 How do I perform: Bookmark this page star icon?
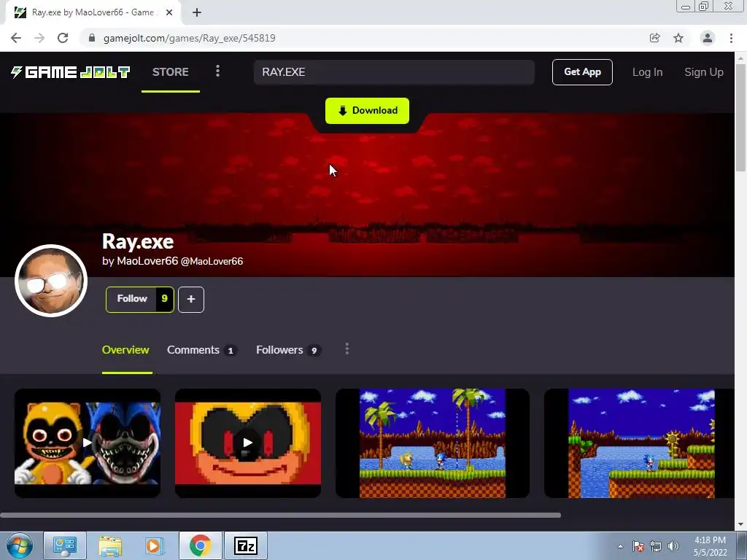tap(678, 38)
